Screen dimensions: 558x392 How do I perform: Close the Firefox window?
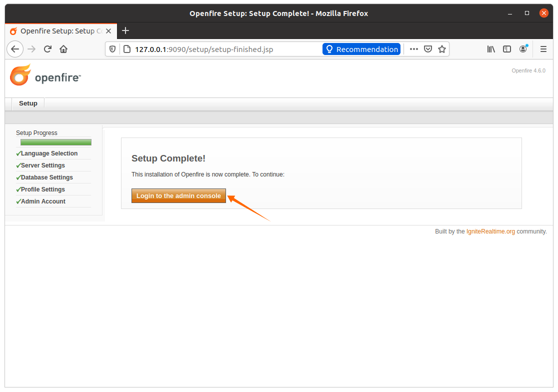coord(544,13)
